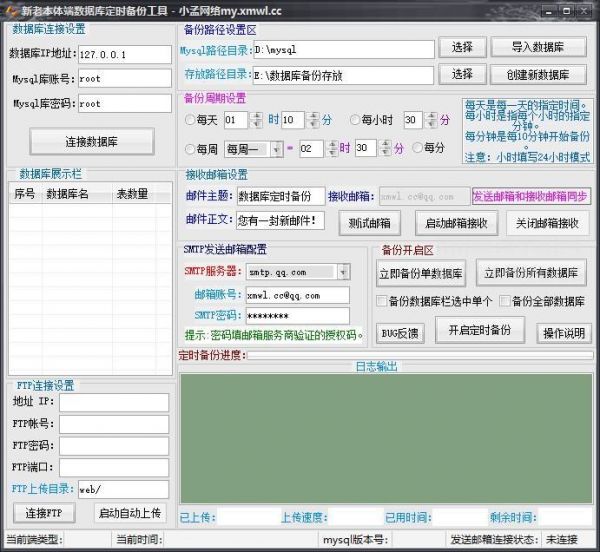Decrease the 每小时 minute spinner value
Image resolution: width=600 pixels, height=552 pixels.
[432, 124]
